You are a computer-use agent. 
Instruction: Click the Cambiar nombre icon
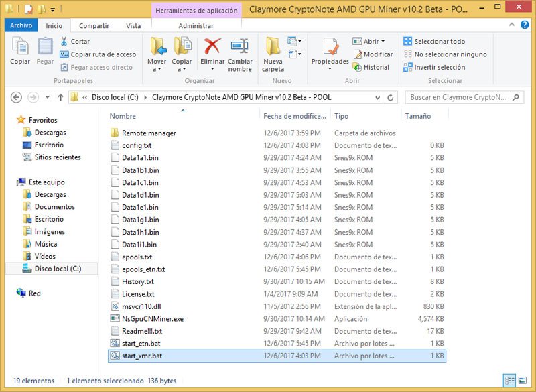pos(240,46)
